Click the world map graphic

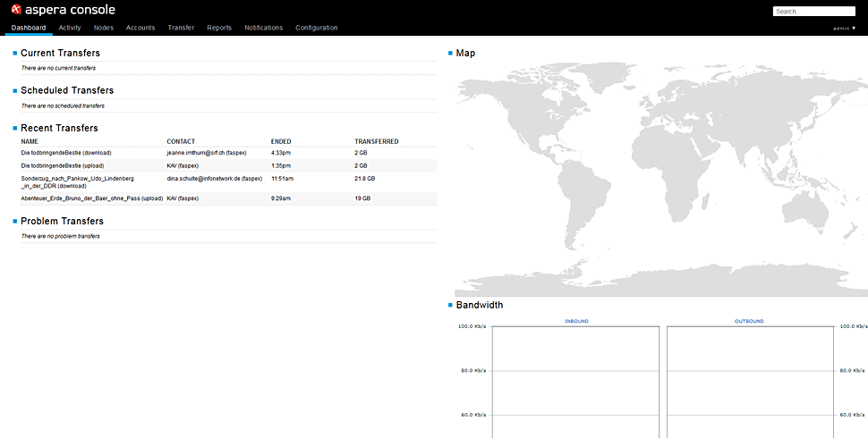coord(660,179)
